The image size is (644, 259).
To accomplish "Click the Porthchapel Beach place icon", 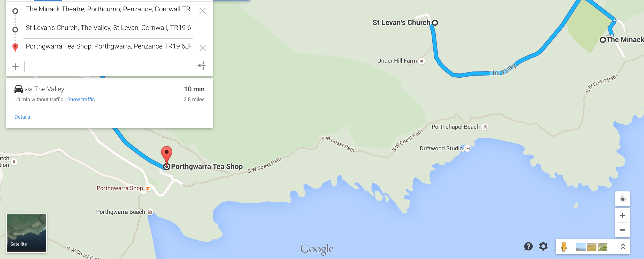I will pos(485,127).
